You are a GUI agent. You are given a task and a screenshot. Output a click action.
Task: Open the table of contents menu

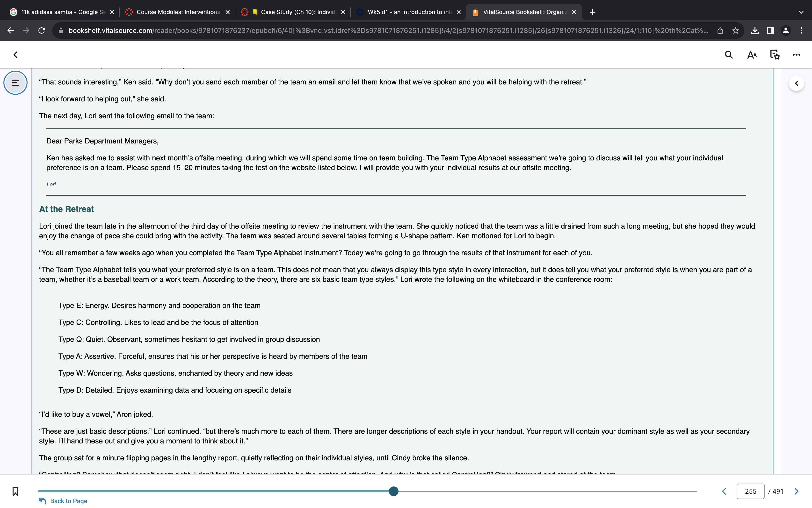click(15, 83)
